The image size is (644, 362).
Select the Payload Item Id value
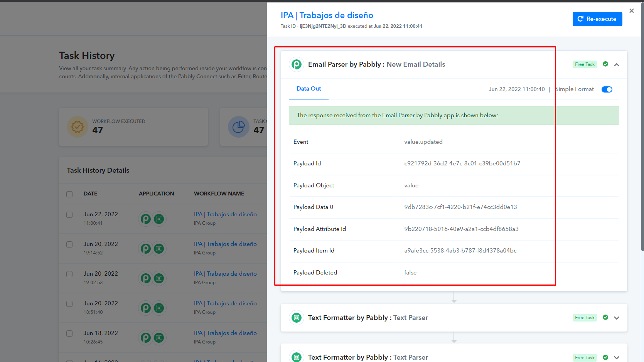tap(460, 251)
